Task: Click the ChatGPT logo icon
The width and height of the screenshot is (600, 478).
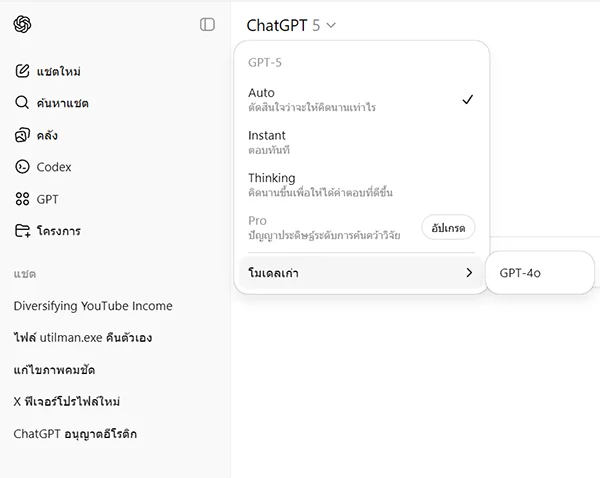Action: point(23,24)
